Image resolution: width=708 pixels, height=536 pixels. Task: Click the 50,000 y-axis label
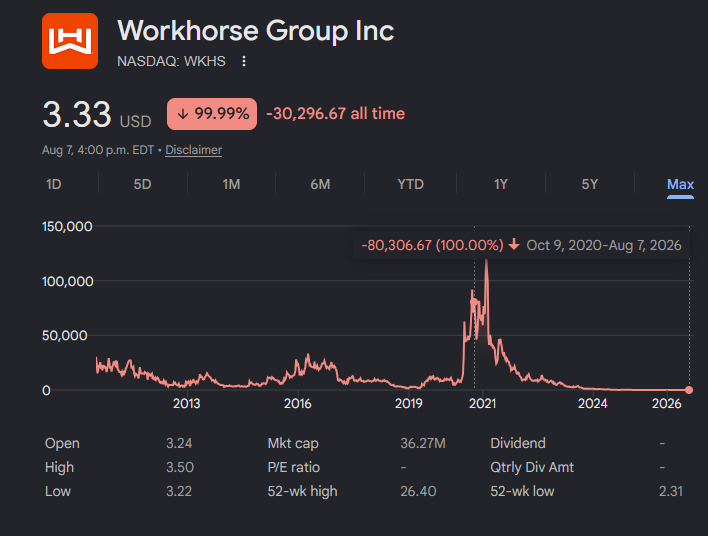[x=65, y=336]
